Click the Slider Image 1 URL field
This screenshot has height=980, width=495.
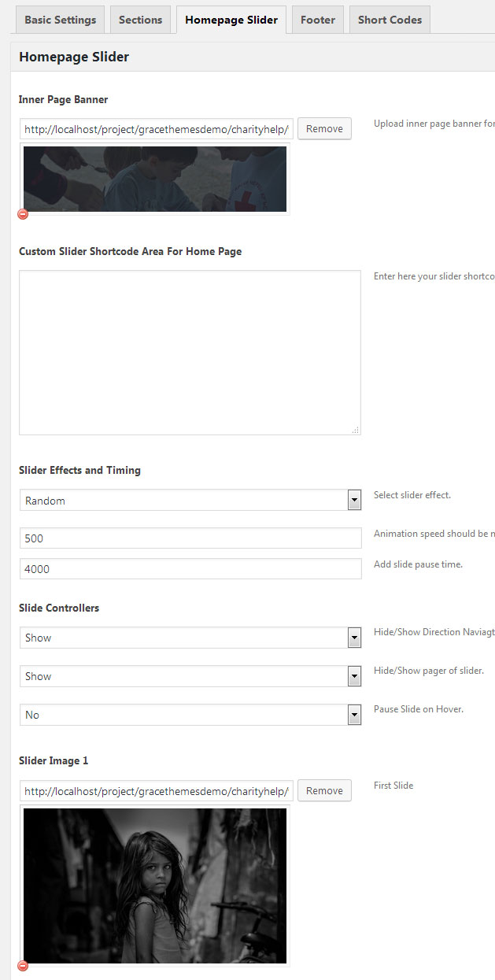(x=157, y=791)
